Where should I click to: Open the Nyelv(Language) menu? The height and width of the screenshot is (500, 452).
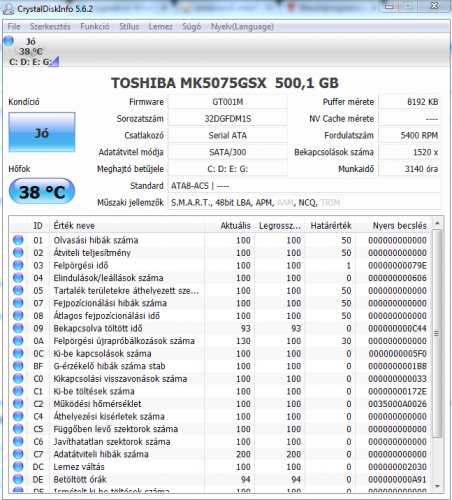tap(242, 27)
